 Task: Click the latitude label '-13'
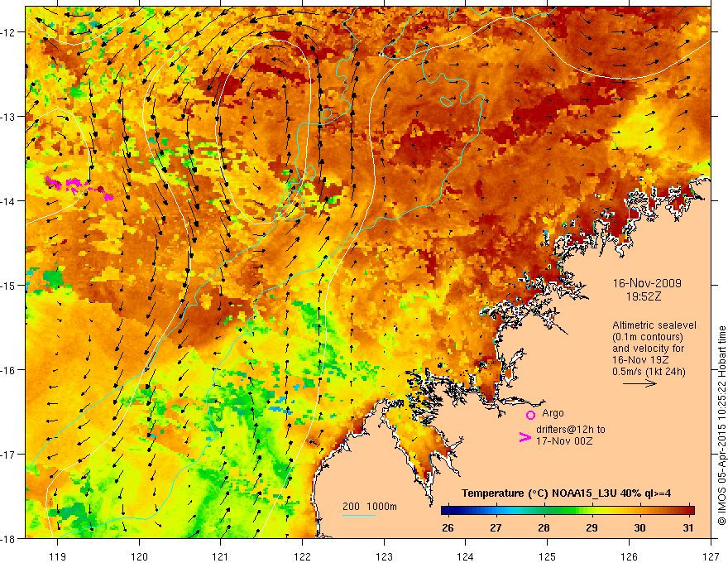(x=8, y=117)
